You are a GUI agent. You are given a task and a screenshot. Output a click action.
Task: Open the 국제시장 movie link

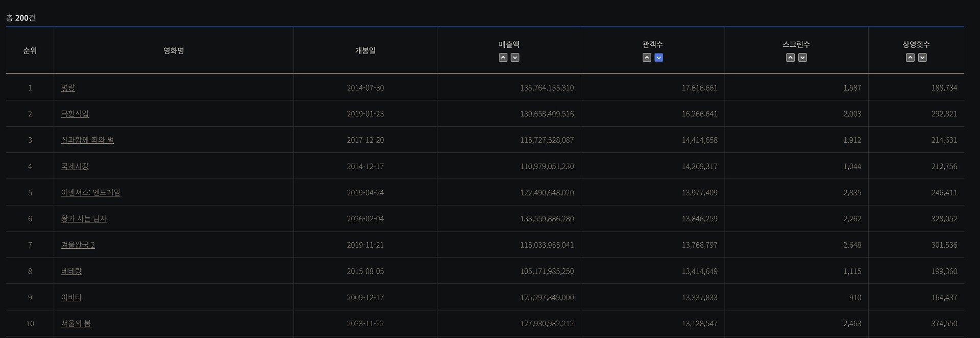coord(75,166)
